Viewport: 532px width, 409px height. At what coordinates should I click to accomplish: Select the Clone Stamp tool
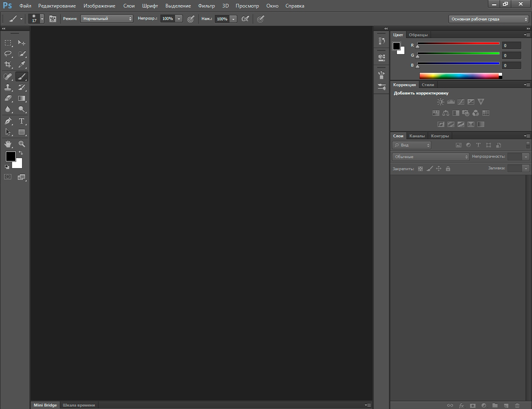tap(8, 87)
